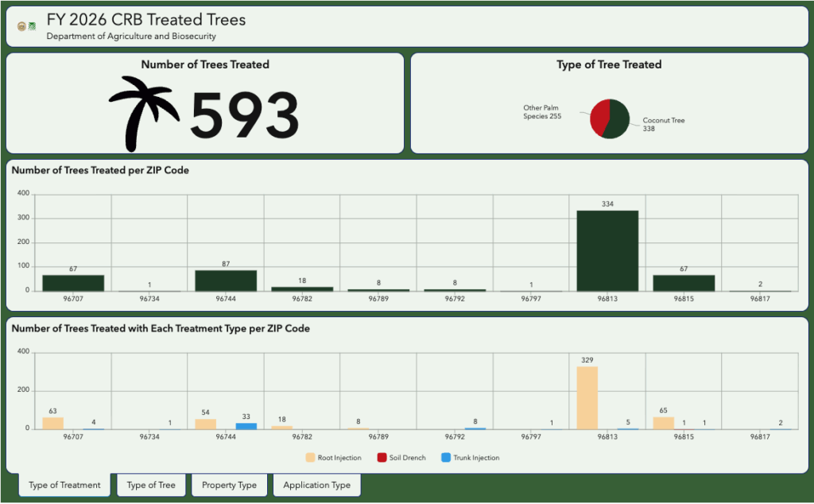Go to the Application Type tab

point(316,485)
